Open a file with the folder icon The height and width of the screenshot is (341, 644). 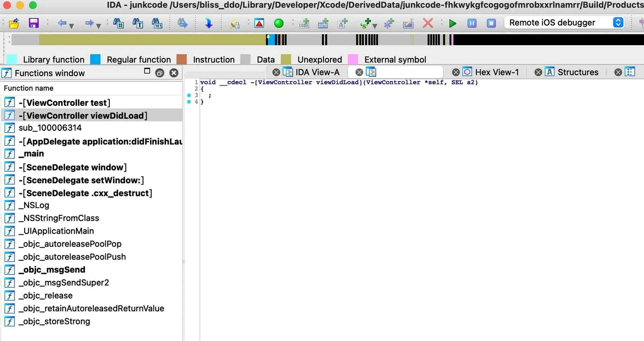(x=14, y=23)
